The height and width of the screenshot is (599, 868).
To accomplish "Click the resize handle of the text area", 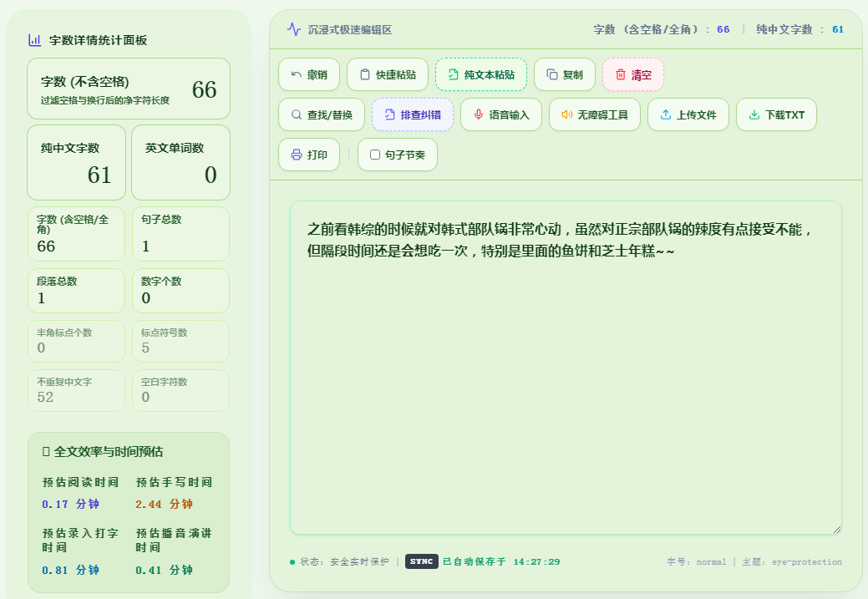I will point(837,530).
